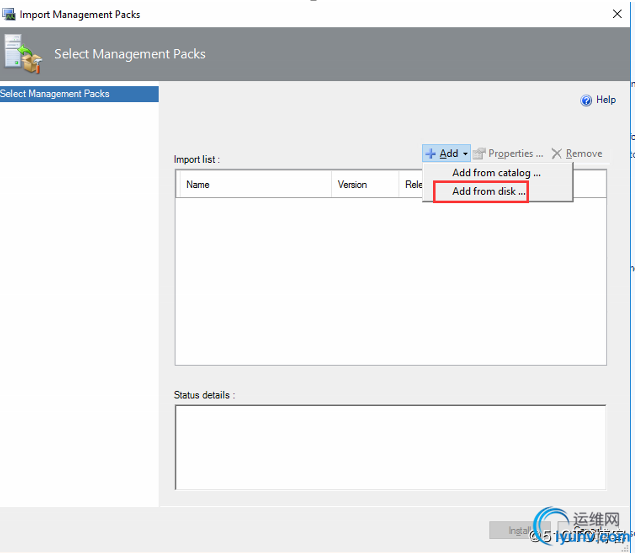Click the Properties toolbar button
This screenshot has width=636, height=553.
508,153
